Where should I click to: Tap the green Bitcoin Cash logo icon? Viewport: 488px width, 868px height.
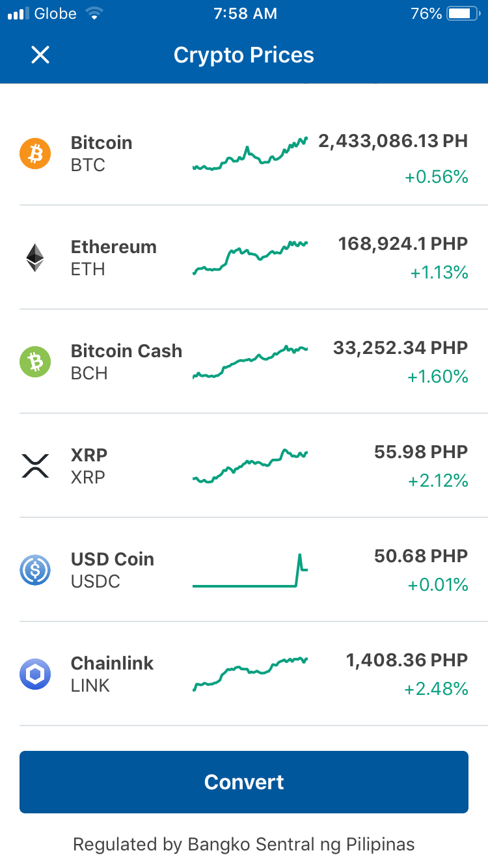point(35,362)
